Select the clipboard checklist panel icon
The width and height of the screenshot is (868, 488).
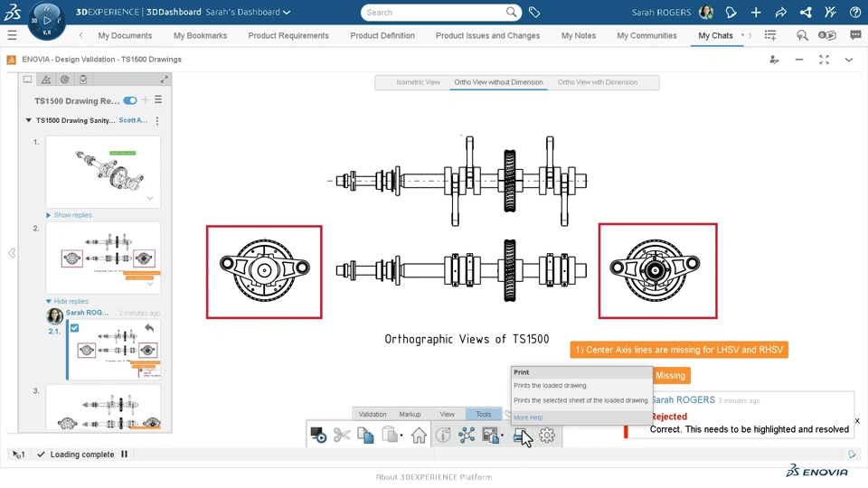pos(83,80)
